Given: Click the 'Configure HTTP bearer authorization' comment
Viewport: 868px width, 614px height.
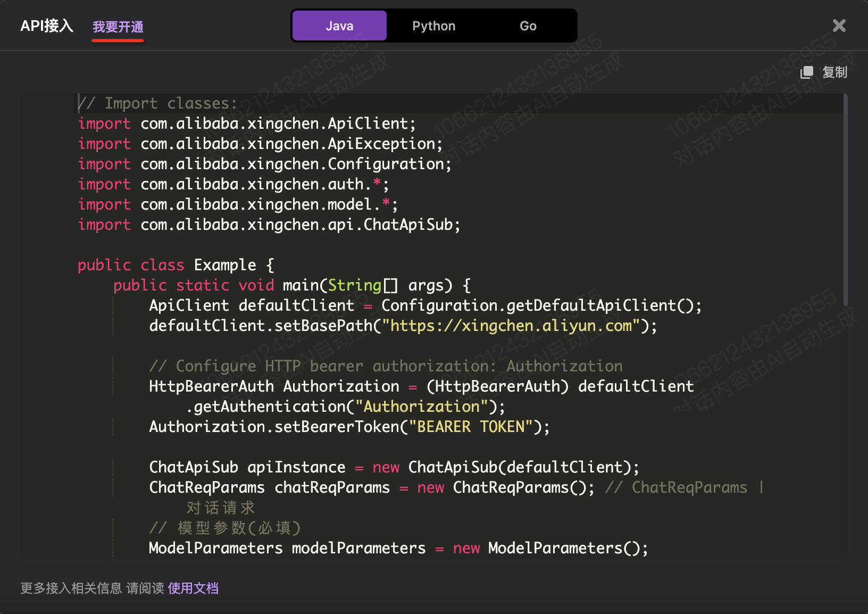Looking at the screenshot, I should point(386,366).
